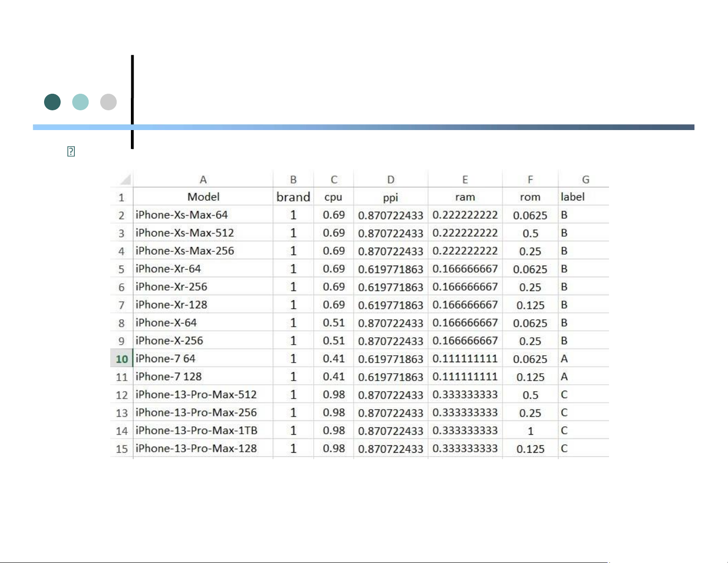Select cell 'iPhone-Xr-128'
This screenshot has width=728, height=563.
tap(203, 304)
